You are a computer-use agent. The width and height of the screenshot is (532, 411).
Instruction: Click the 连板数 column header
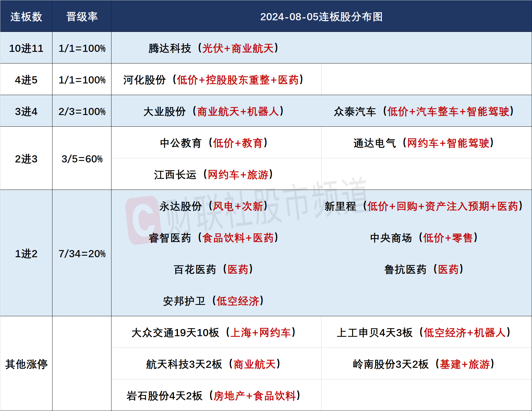coord(26,17)
